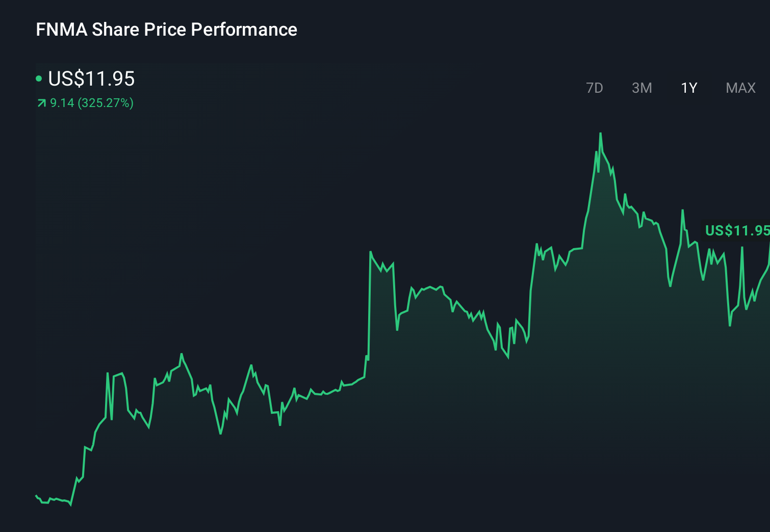Viewport: 770px width, 532px height.
Task: Click the chart's mid-year spike
Action: coord(371,252)
